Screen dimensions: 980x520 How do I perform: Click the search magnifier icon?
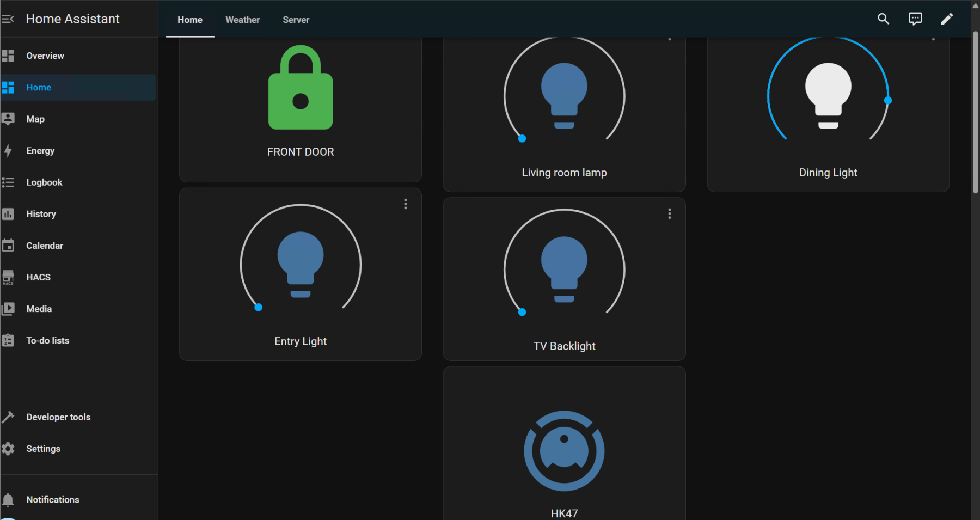click(x=883, y=19)
